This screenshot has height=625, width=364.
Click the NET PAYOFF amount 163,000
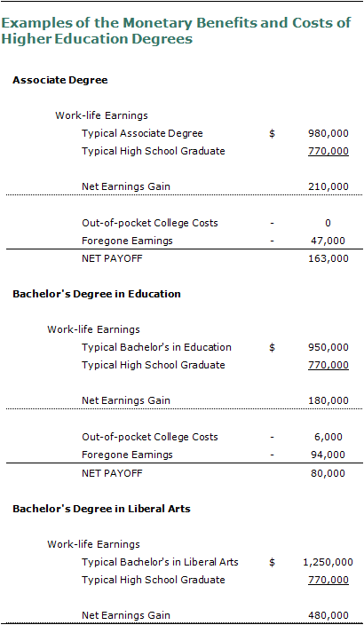[328, 258]
